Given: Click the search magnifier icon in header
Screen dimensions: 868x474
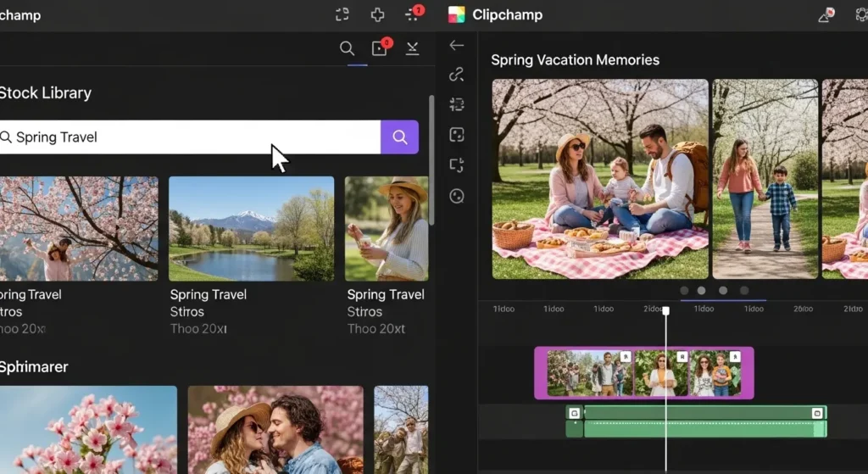Looking at the screenshot, I should click(347, 48).
